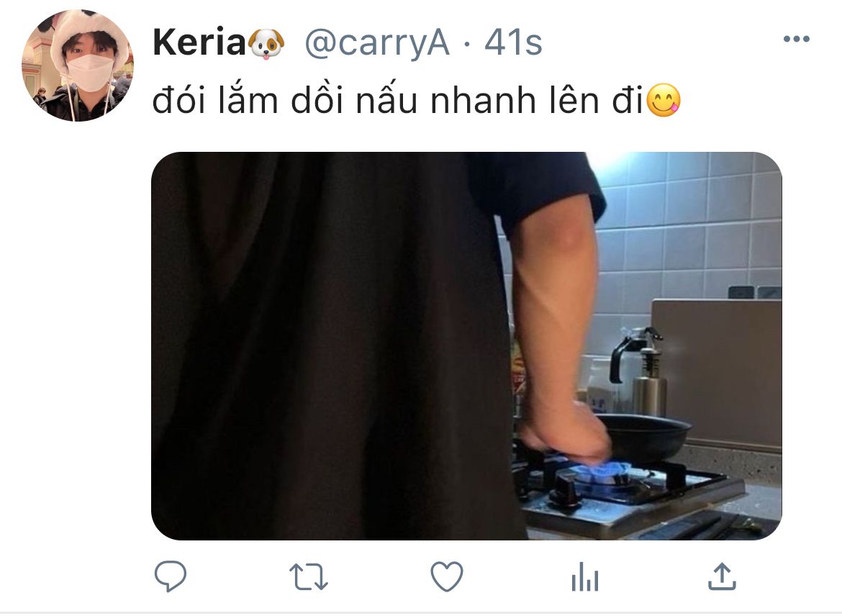Click the @carryA handle
This screenshot has width=842, height=616.
coord(377,43)
